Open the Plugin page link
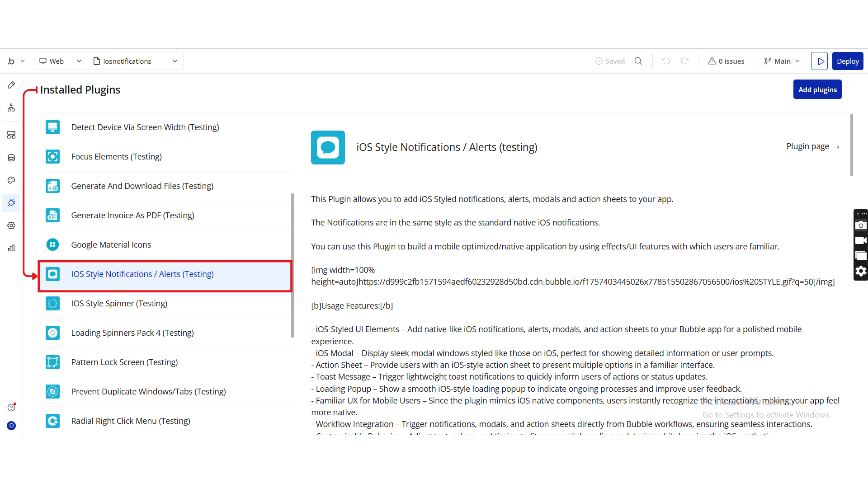 click(812, 146)
